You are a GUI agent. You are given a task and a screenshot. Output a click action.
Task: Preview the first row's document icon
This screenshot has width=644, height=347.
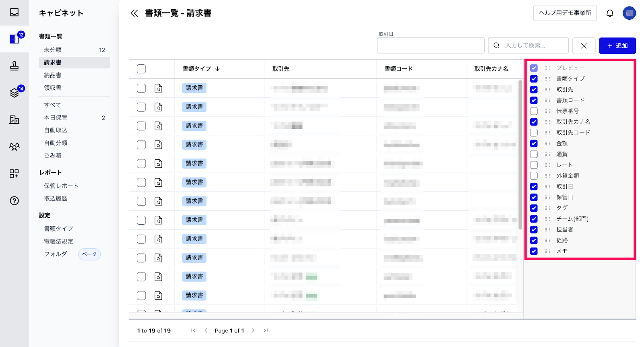click(x=159, y=88)
